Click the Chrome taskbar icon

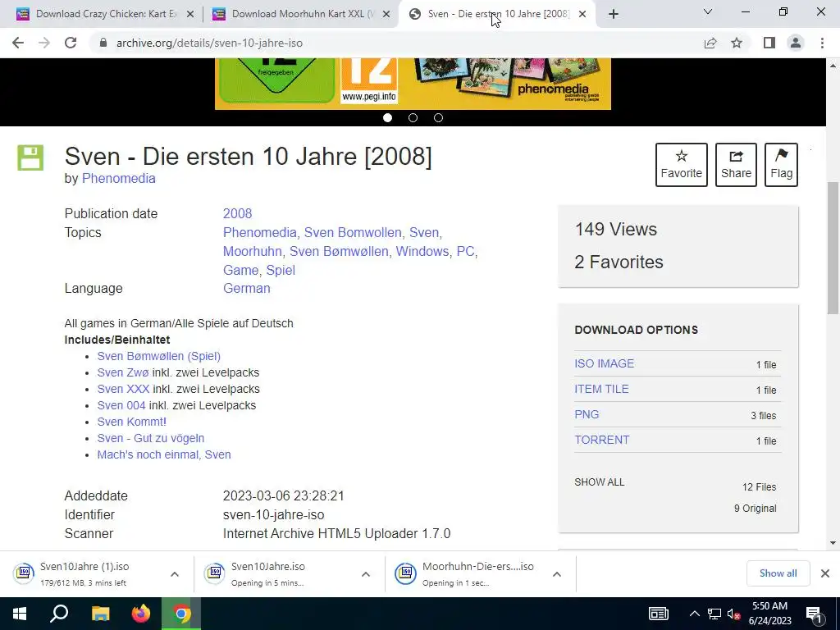[181, 614]
